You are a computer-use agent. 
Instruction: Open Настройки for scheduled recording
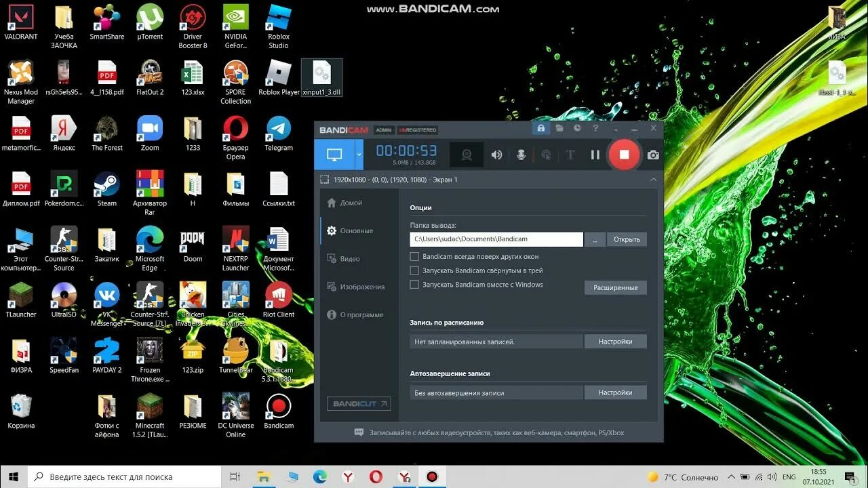(x=616, y=342)
